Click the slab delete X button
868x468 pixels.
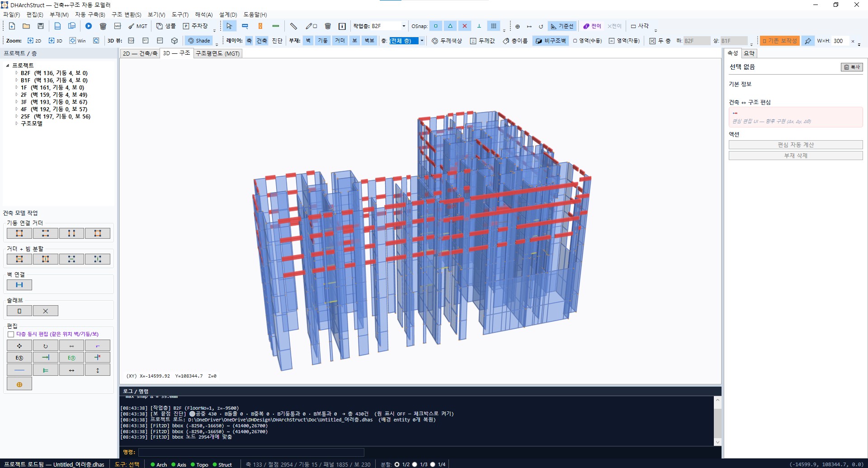tap(46, 311)
